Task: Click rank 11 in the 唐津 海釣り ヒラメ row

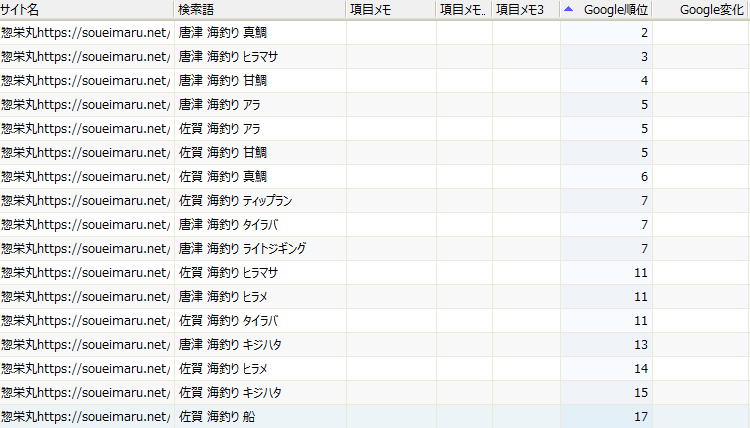Action: click(641, 296)
